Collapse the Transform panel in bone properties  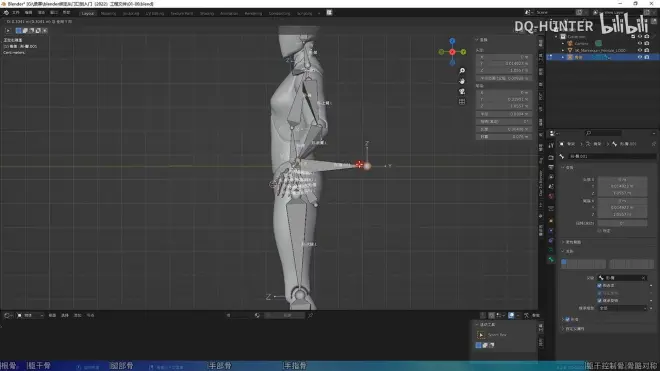coord(563,168)
